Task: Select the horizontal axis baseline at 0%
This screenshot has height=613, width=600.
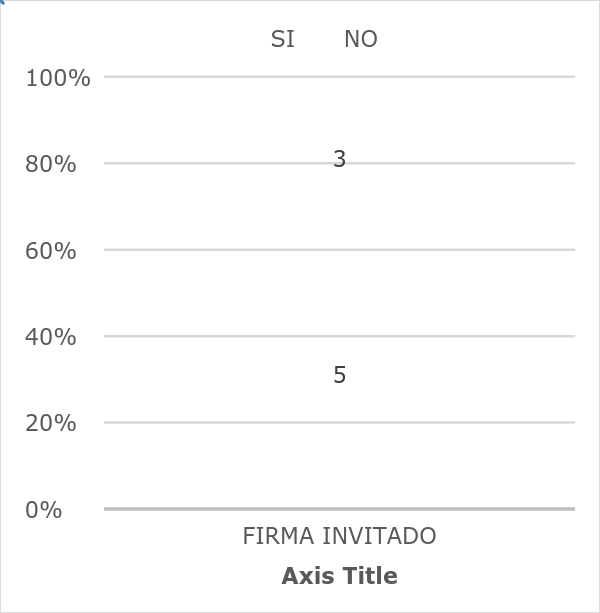Action: pyautogui.click(x=339, y=509)
